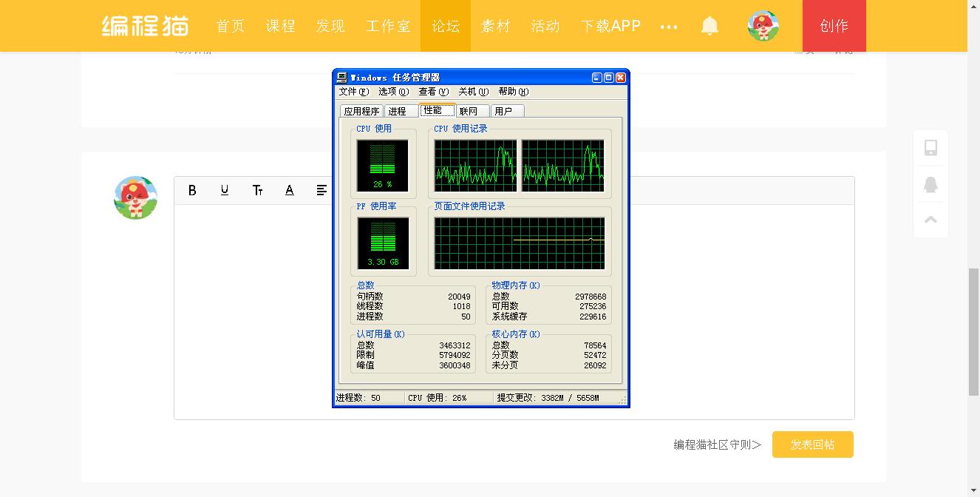Open the text color tool
Image resolution: width=980 pixels, height=497 pixels.
(x=290, y=190)
